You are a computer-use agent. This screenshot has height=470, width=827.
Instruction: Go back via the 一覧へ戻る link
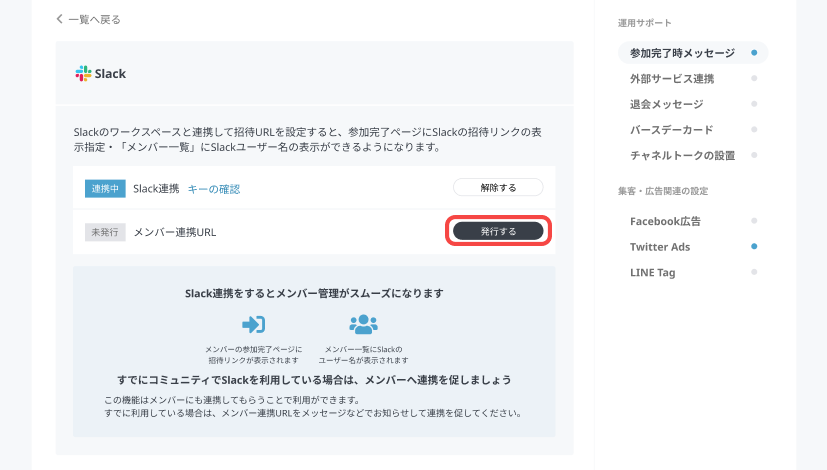coord(88,19)
